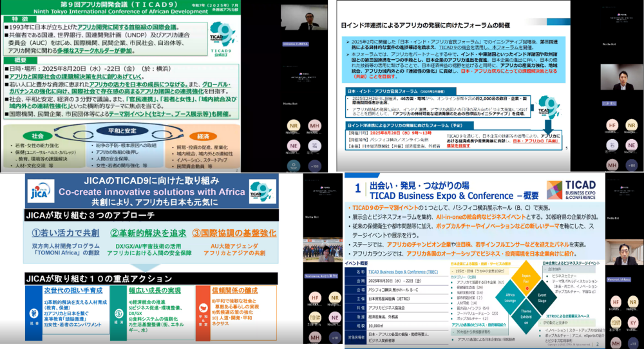This screenshot has height=349, width=644.
Task: Select HF avatar beside India-Japan forum slide
Action: (x=612, y=125)
